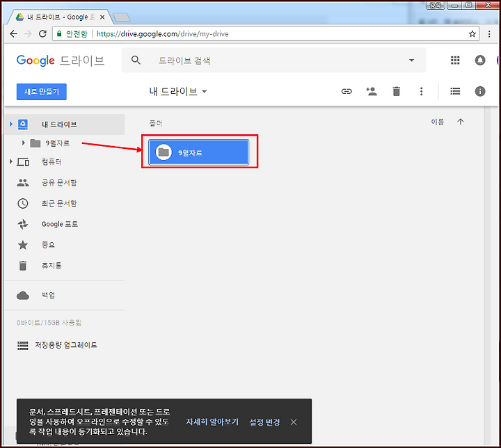Open notifications bell
The image size is (501, 448).
(480, 60)
